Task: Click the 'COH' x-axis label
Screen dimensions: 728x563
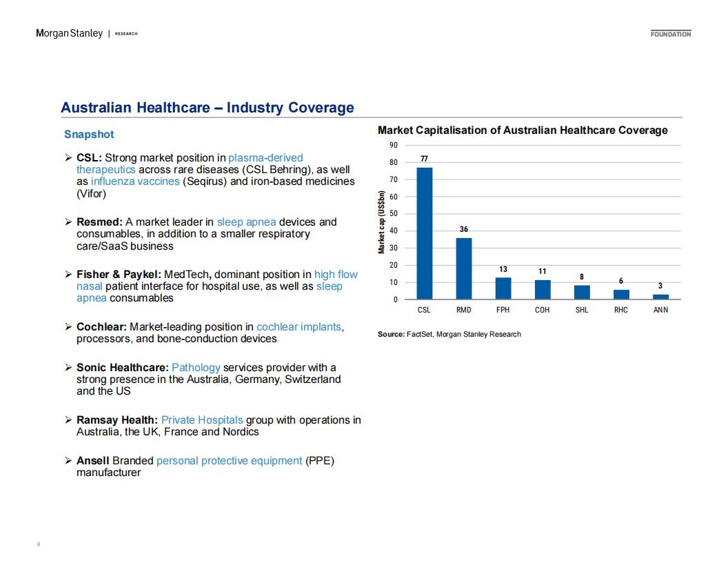Action: pos(543,310)
